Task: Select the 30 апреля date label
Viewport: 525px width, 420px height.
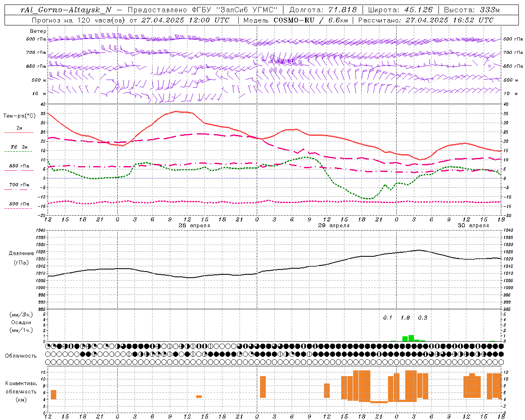Action: [x=473, y=226]
